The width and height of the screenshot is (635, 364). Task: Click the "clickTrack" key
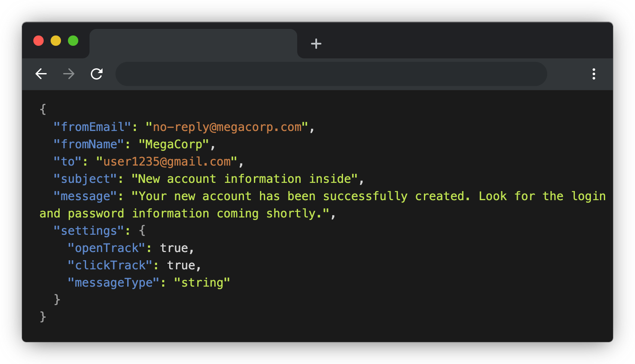click(109, 265)
